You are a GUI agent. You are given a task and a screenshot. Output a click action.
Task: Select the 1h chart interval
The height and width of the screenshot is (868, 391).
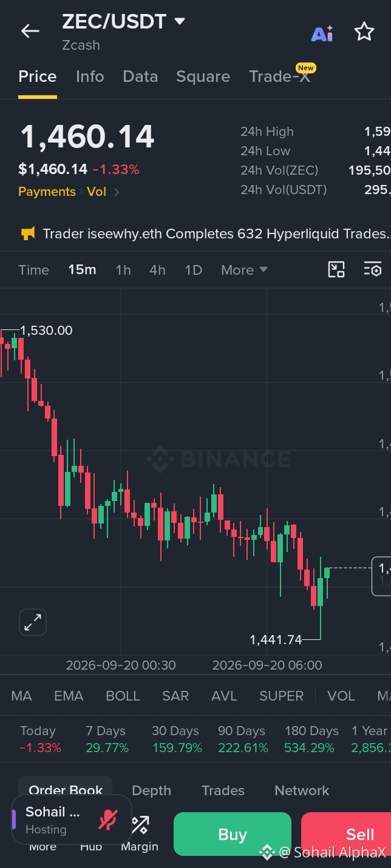[x=123, y=270]
